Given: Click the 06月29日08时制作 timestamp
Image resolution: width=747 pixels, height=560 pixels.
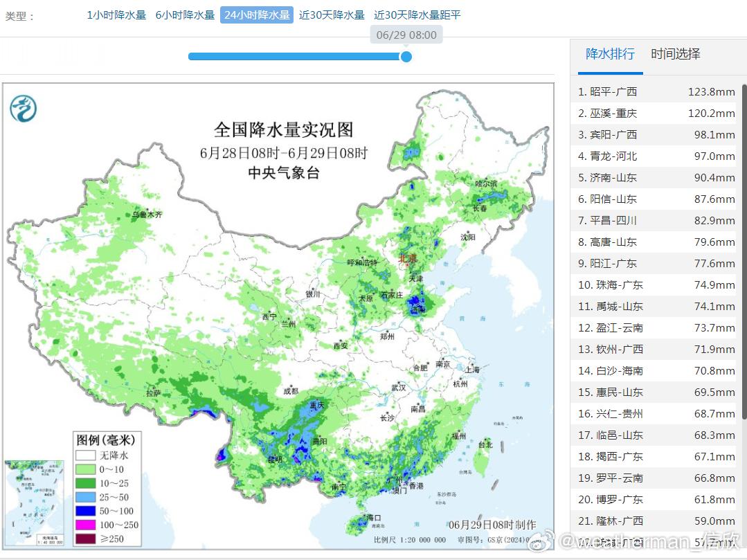Looking at the screenshot, I should (492, 525).
